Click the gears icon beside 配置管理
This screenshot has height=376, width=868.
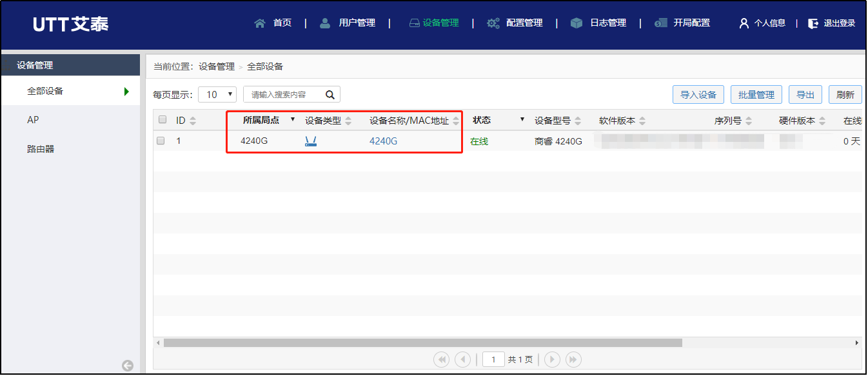coord(493,23)
